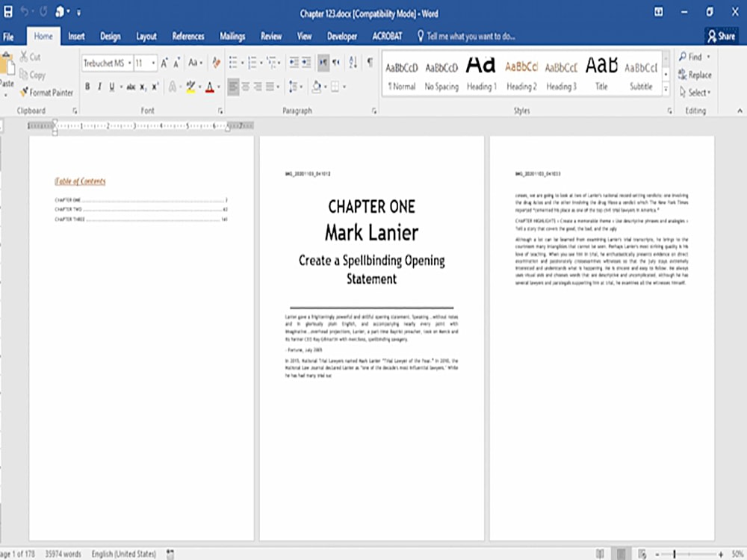Align the paragraph to the right
The width and height of the screenshot is (747, 560).
pos(258,87)
